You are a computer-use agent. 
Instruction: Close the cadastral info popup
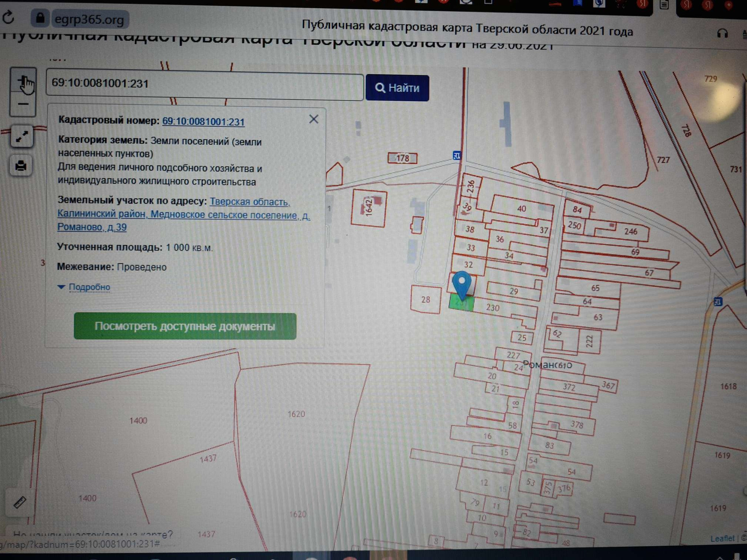[x=314, y=119]
